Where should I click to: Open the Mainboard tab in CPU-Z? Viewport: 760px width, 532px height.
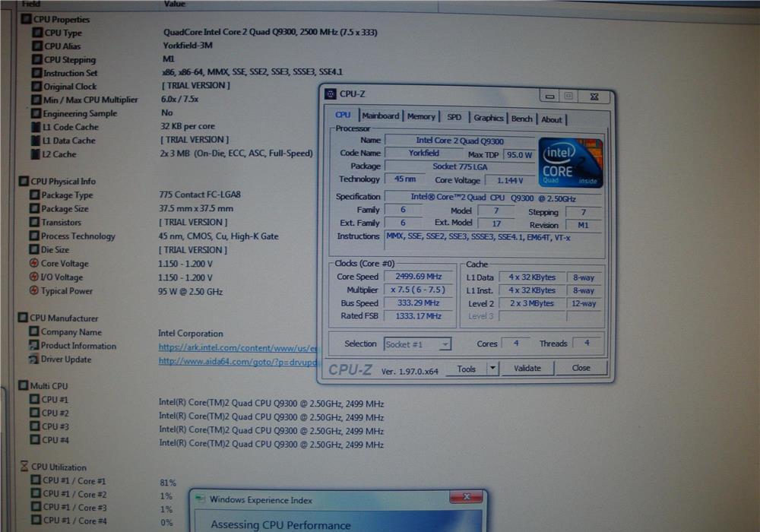point(381,116)
